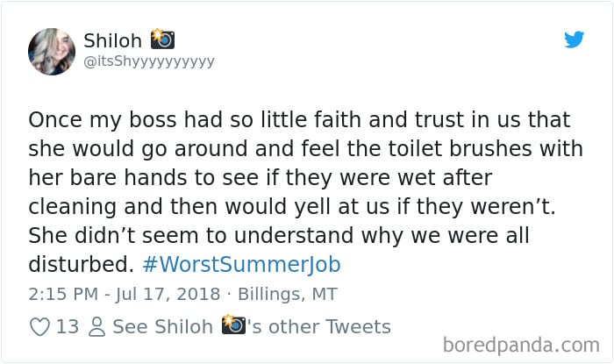Like the tweet with the heart icon
This screenshot has width=614, height=364.
[x=39, y=327]
